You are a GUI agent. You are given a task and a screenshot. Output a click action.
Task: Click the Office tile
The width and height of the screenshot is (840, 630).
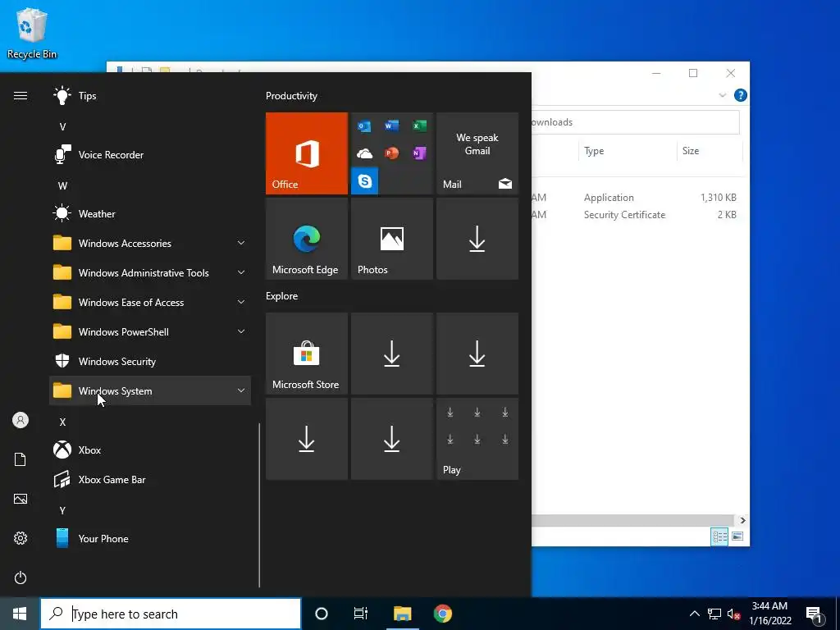[307, 153]
